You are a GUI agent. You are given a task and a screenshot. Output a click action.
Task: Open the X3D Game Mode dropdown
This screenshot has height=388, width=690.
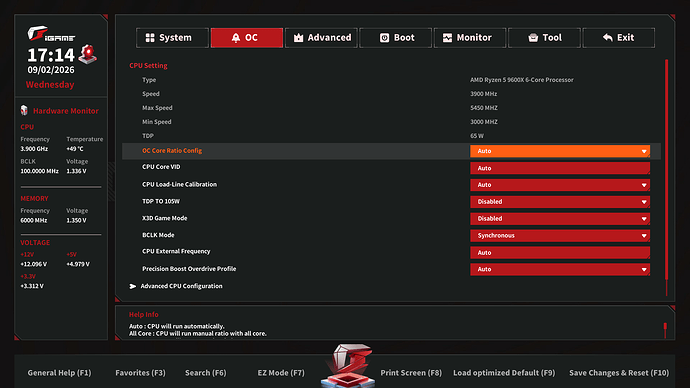[560, 218]
